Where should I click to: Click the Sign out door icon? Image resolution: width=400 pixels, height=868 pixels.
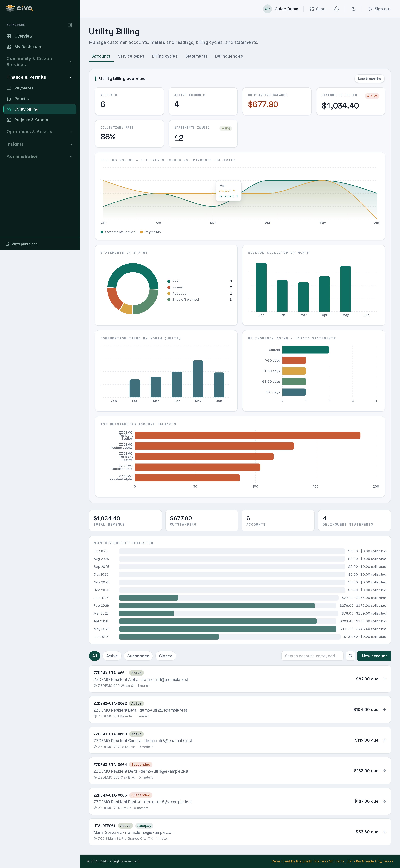(x=370, y=9)
